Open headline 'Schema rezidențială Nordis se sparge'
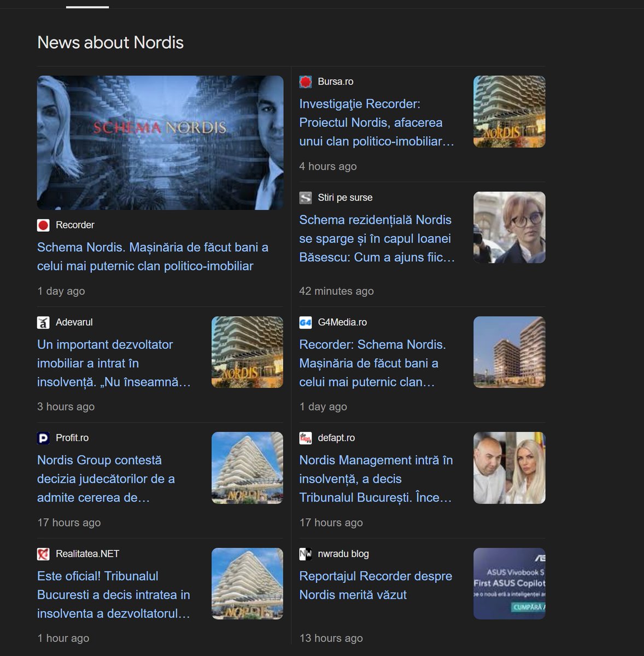The image size is (644, 656). (377, 238)
